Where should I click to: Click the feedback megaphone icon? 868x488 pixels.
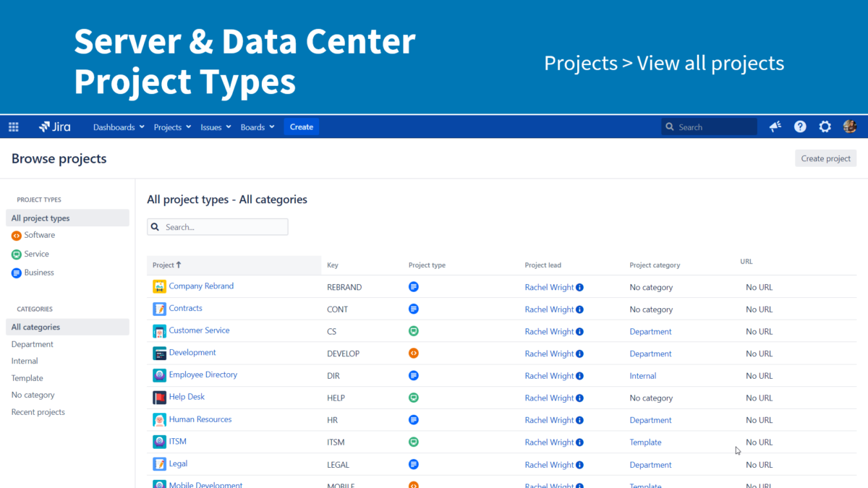tap(775, 127)
